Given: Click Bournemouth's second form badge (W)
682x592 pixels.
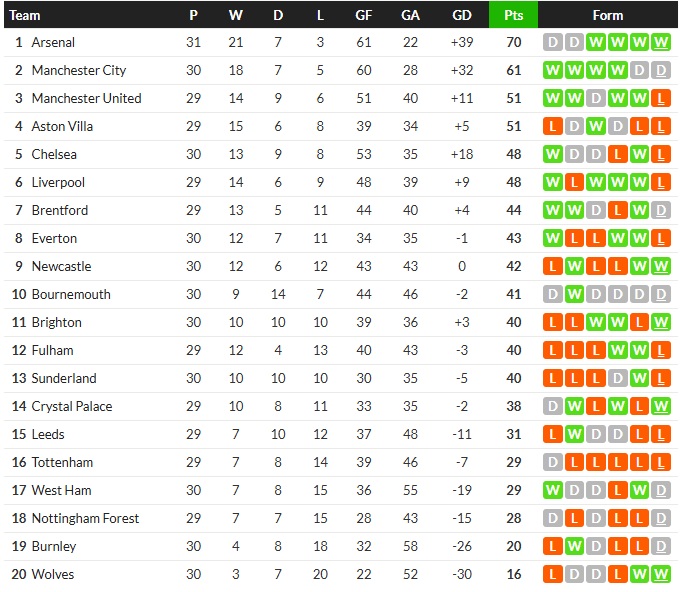Looking at the screenshot, I should pos(574,294).
